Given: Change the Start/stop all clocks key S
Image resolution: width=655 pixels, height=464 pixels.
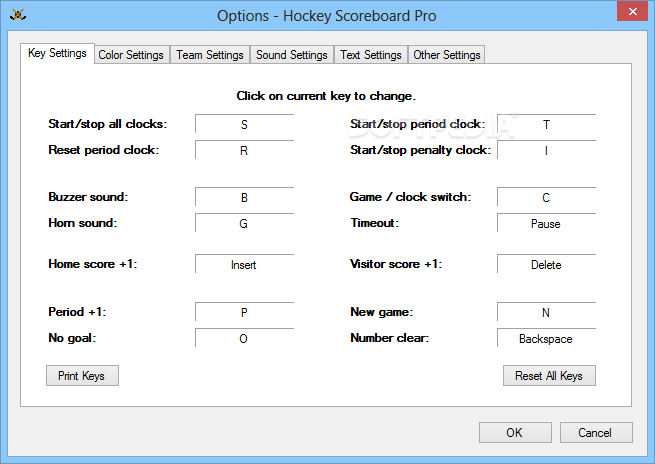Looking at the screenshot, I should pyautogui.click(x=244, y=124).
